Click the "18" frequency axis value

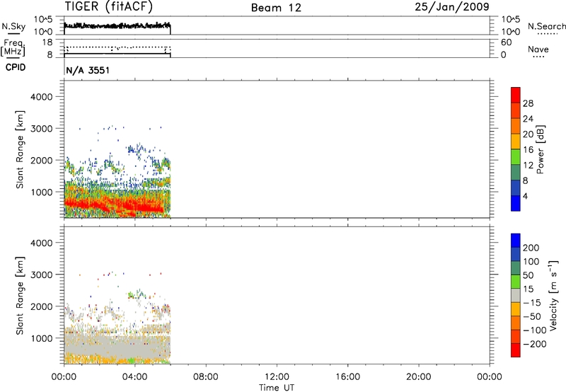[47, 42]
